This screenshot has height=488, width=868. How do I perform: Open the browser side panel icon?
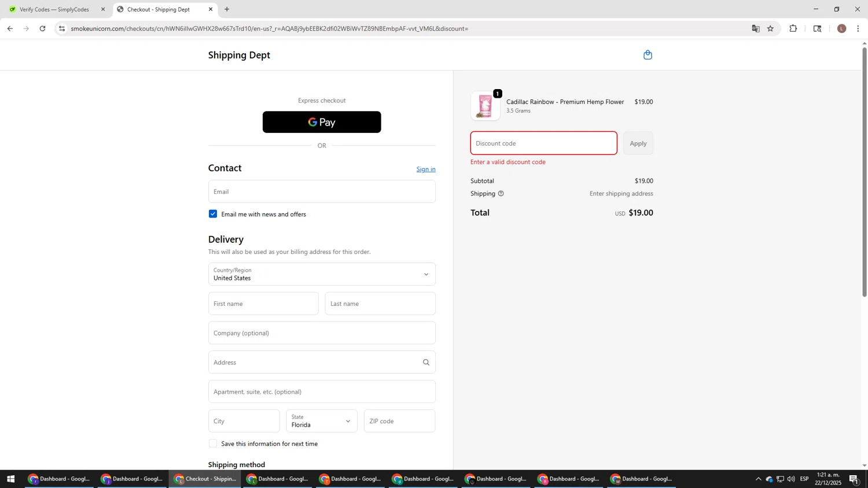click(817, 28)
